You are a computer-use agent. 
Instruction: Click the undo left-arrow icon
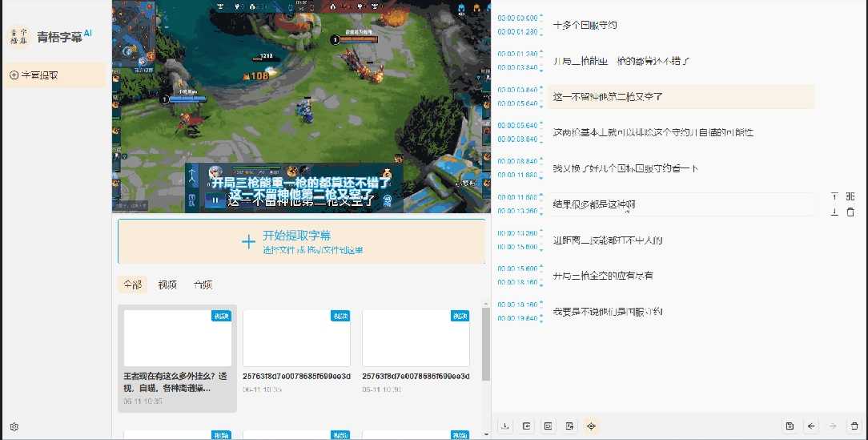(811, 426)
